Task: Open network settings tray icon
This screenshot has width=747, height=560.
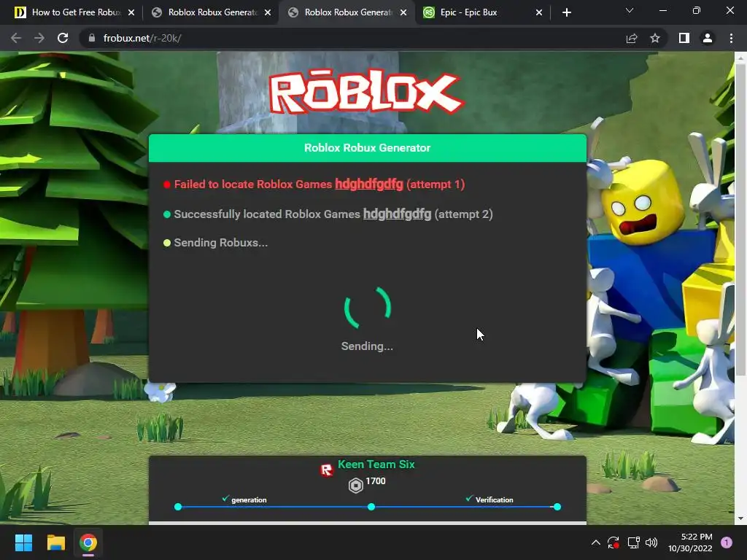Action: (x=633, y=542)
